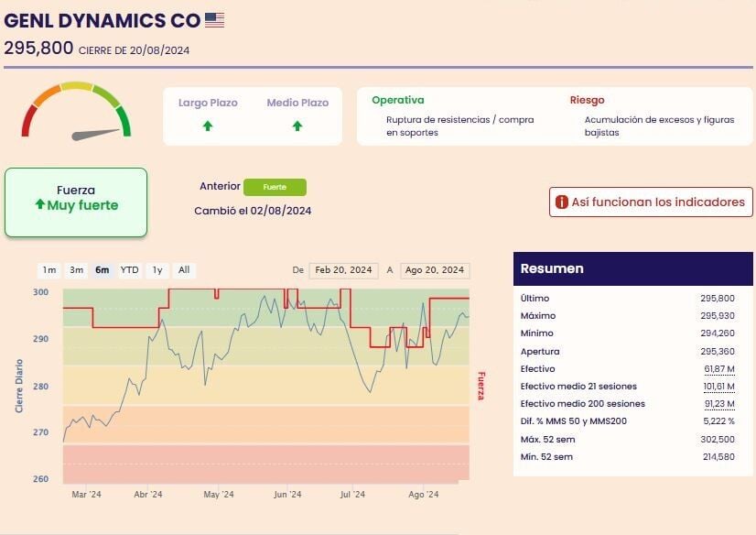Click the info icon in indicators button

[x=562, y=202]
